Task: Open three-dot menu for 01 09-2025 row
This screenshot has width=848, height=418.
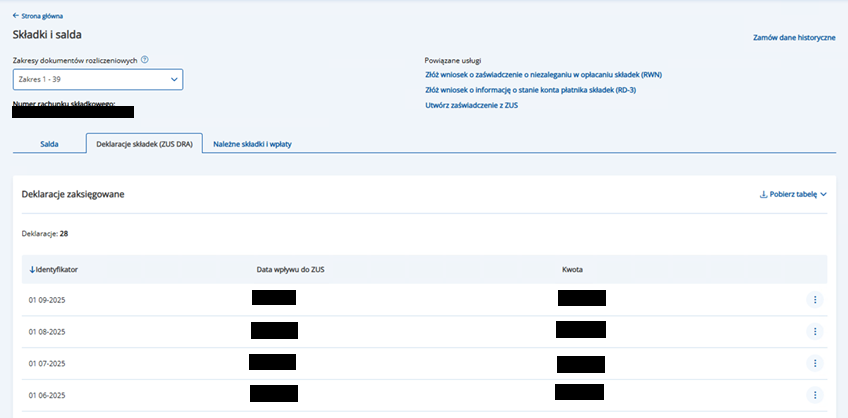Action: click(x=814, y=299)
